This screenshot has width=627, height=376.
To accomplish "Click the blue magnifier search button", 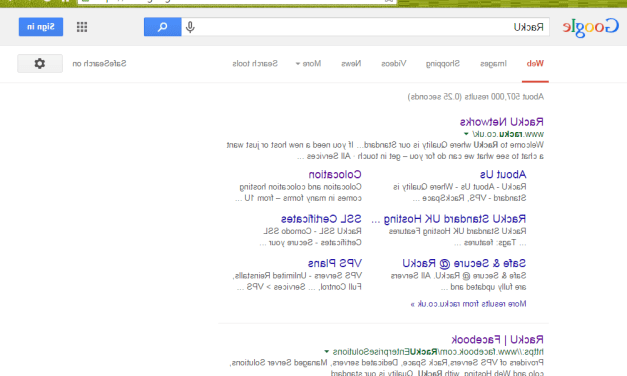I will click(162, 27).
